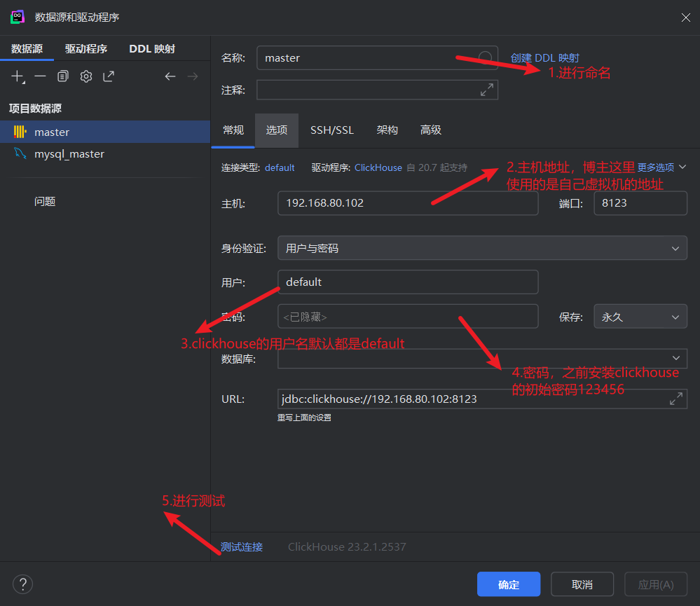Click the 创建 DDL 映射 link
Viewport: 700px width, 606px height.
pos(544,57)
